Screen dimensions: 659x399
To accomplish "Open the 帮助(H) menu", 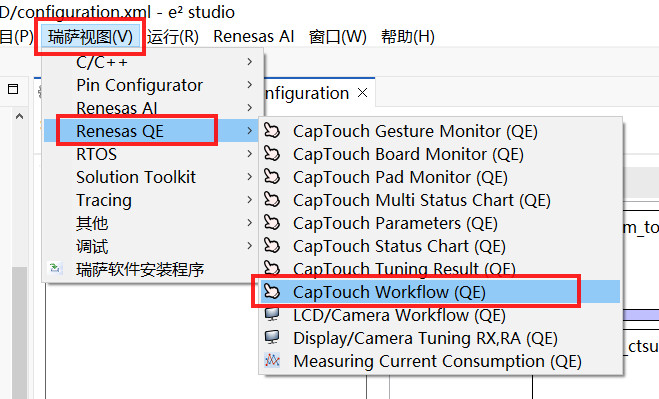I will (x=408, y=37).
